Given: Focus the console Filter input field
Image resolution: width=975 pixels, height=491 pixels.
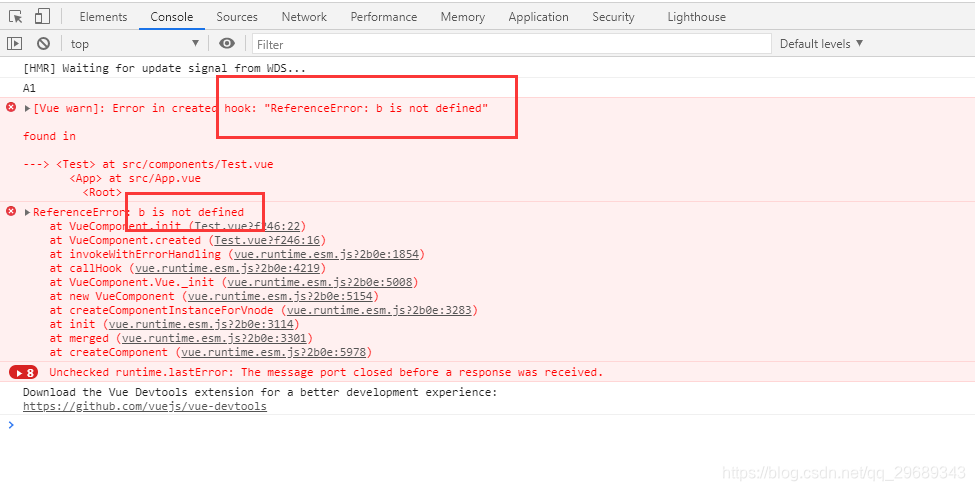Looking at the screenshot, I should [510, 44].
